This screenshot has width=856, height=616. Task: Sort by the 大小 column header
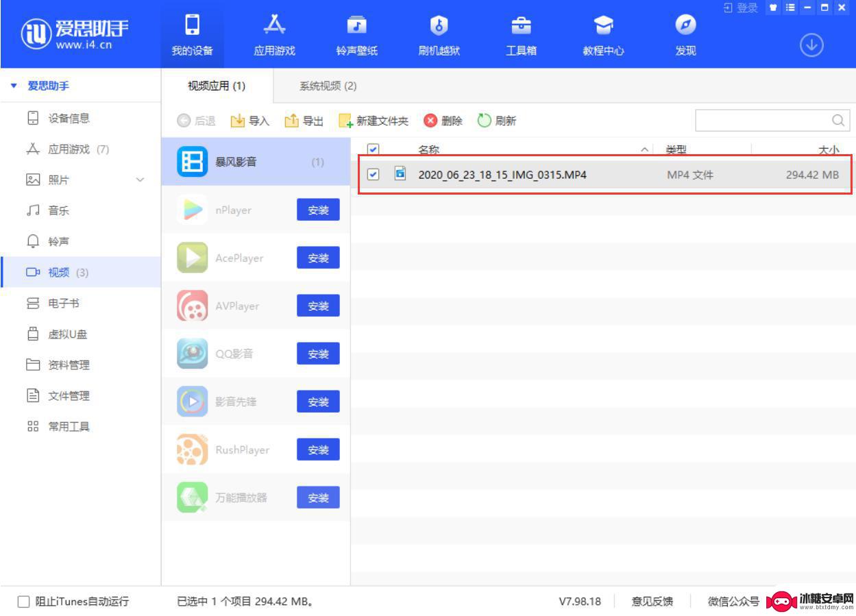(828, 149)
